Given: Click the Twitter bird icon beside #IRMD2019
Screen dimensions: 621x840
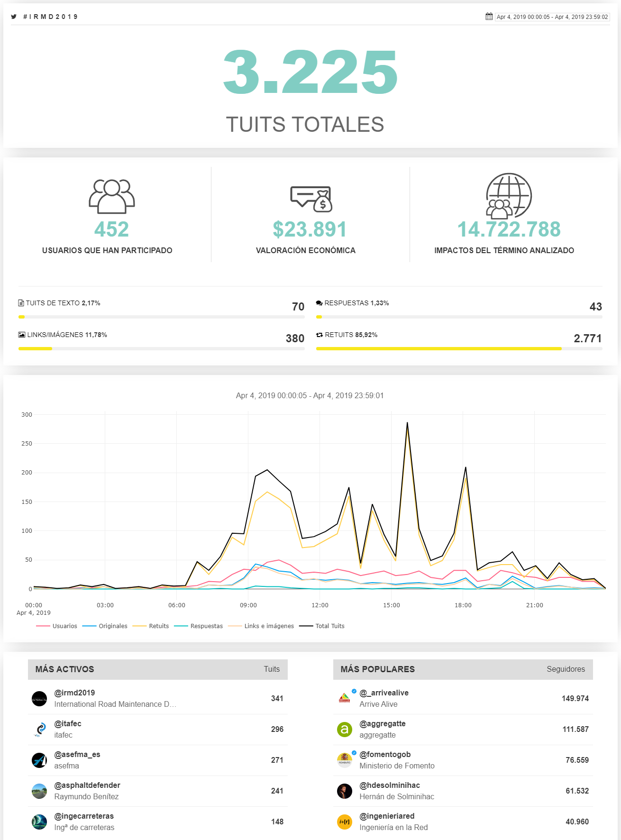Looking at the screenshot, I should point(14,17).
